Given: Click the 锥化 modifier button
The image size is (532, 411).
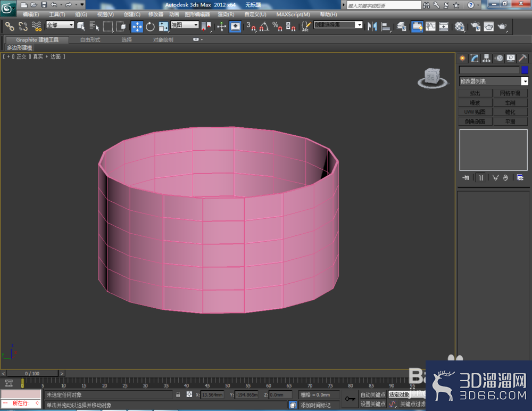Looking at the screenshot, I should pos(510,112).
